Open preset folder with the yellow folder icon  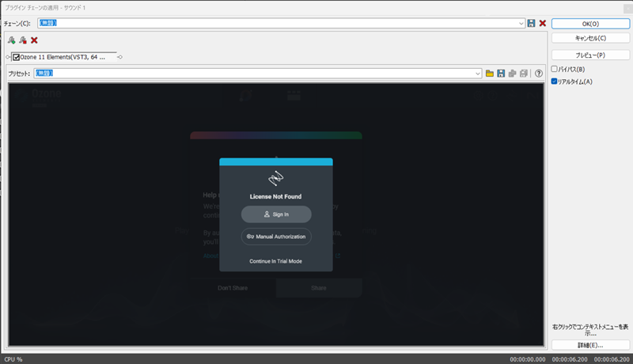tap(490, 74)
